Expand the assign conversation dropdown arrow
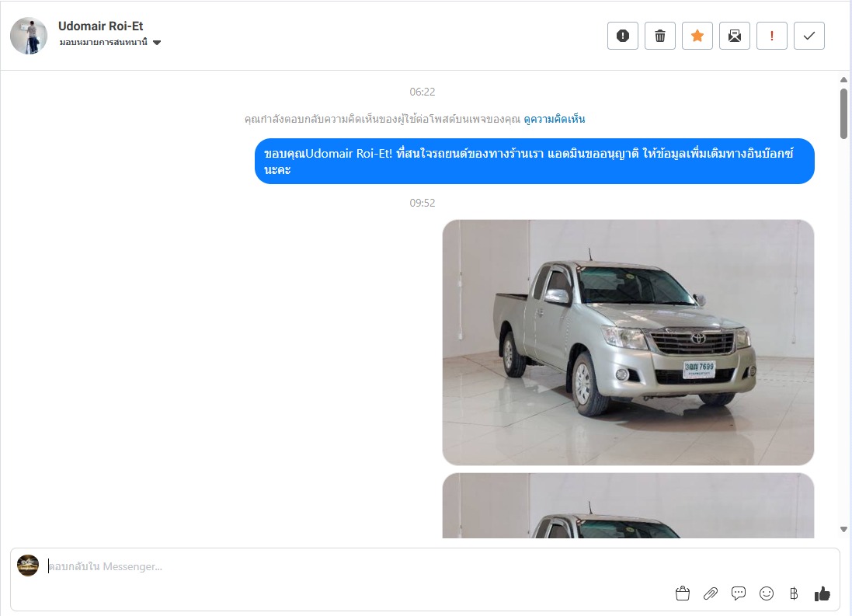 click(x=157, y=43)
